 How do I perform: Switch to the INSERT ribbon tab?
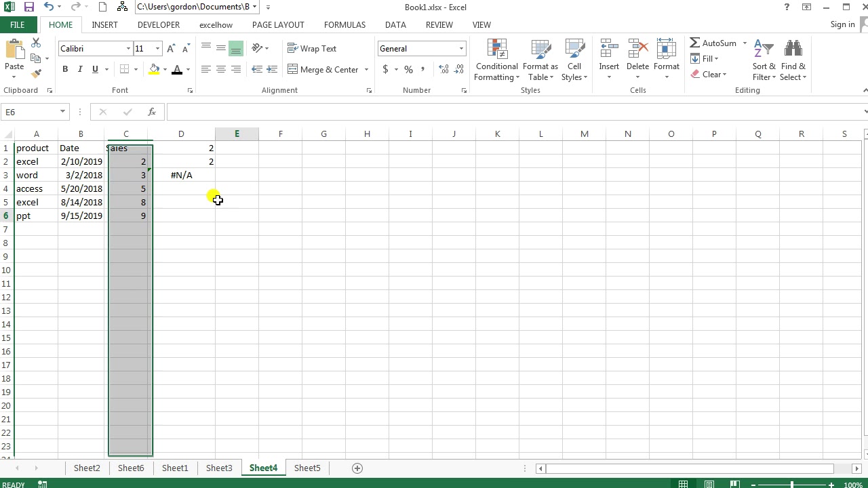coord(104,24)
